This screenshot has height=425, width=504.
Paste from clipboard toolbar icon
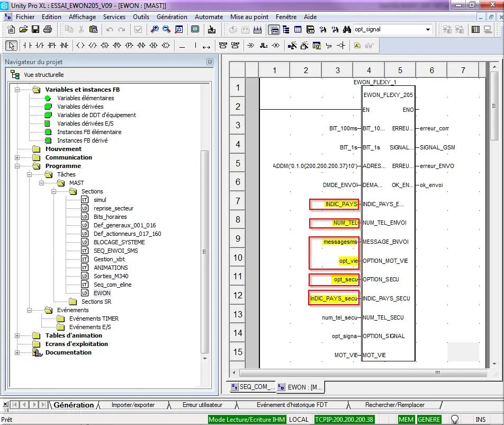click(94, 30)
